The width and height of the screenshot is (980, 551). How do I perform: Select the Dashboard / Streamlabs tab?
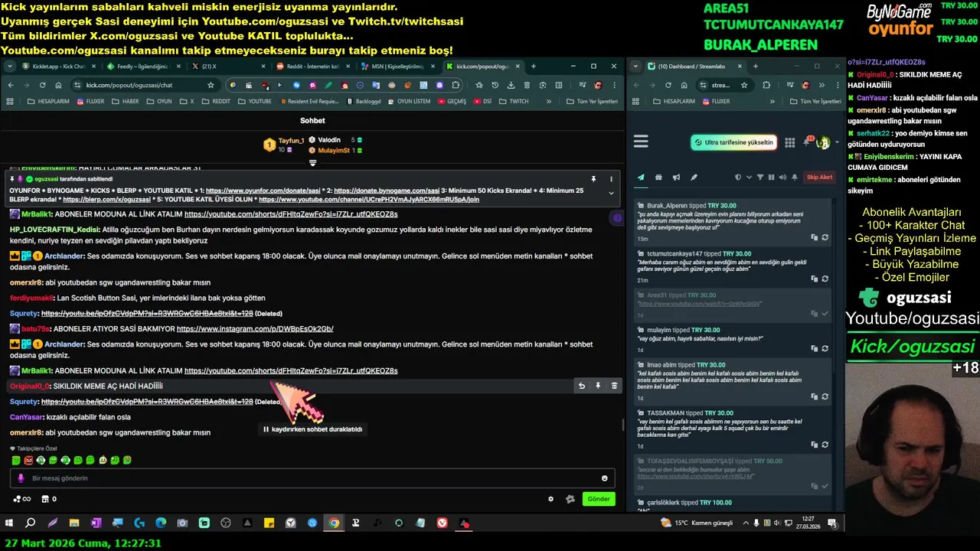[693, 67]
